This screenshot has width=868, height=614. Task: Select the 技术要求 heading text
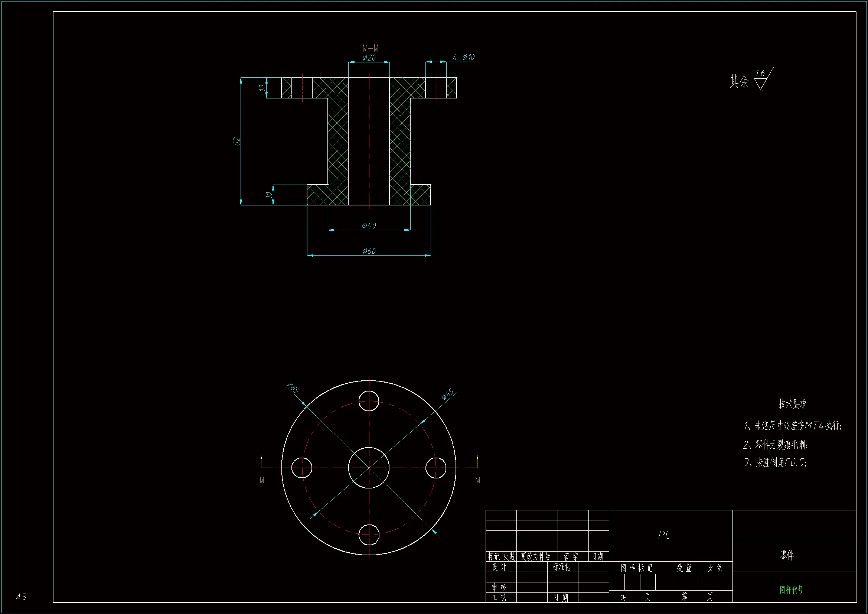pos(792,404)
